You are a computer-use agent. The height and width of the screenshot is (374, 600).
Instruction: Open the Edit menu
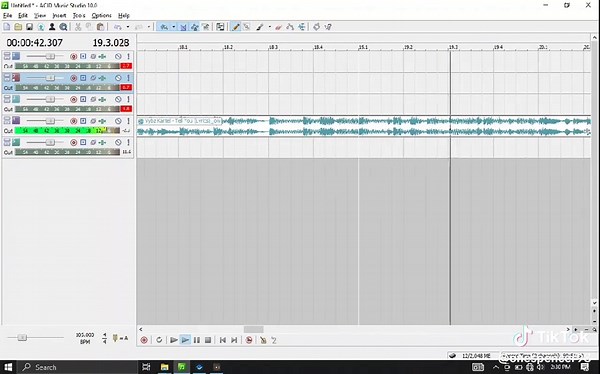point(23,15)
